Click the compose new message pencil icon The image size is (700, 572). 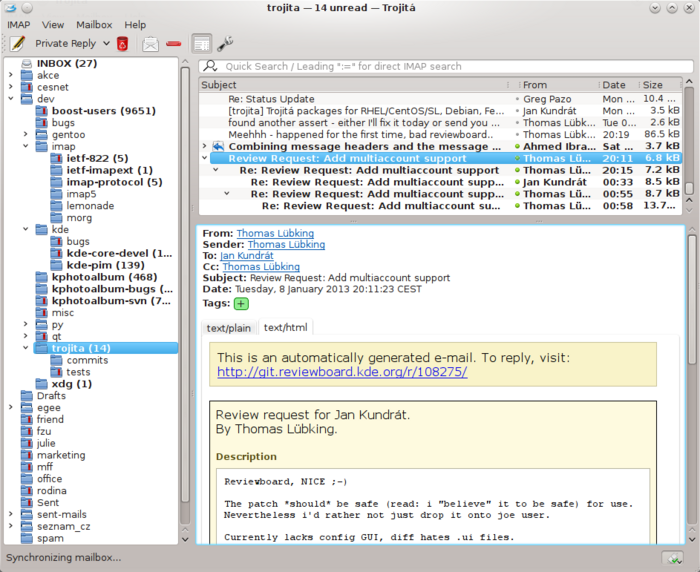(17, 44)
